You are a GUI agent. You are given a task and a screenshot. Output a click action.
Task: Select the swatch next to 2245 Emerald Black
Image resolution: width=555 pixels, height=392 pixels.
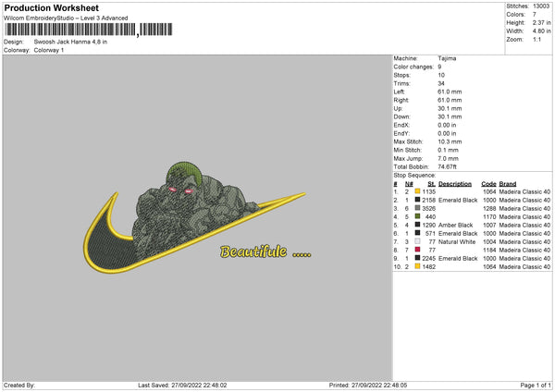(x=417, y=258)
